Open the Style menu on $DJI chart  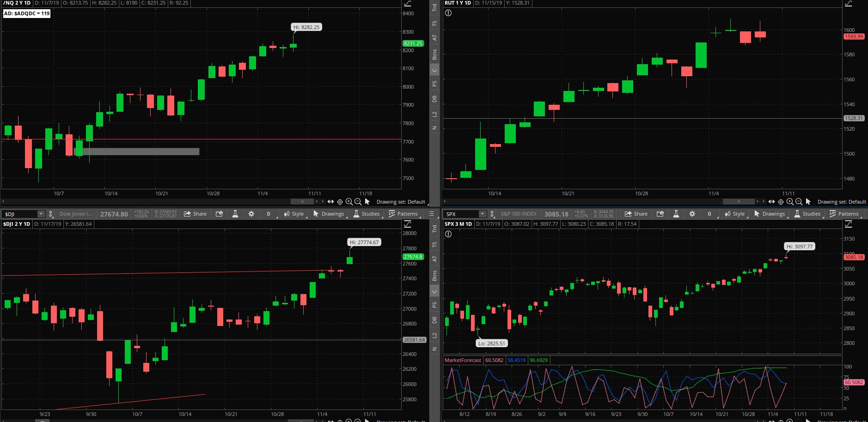coord(294,214)
